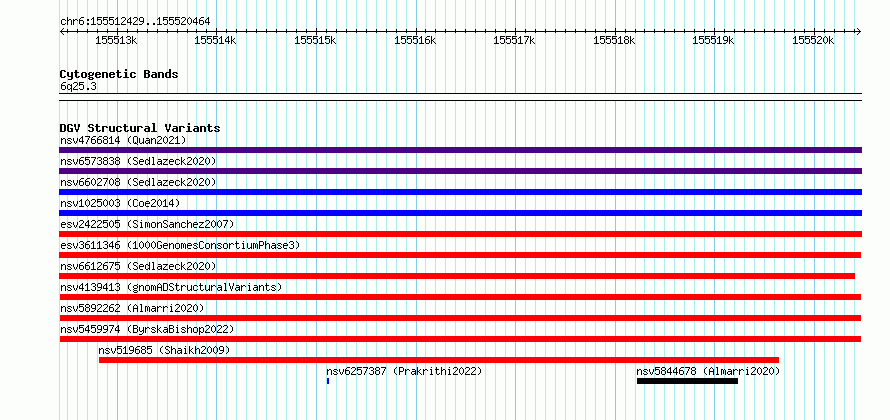Click the 155517k ruler tick label
Screen dimensions: 890x420
[514, 40]
